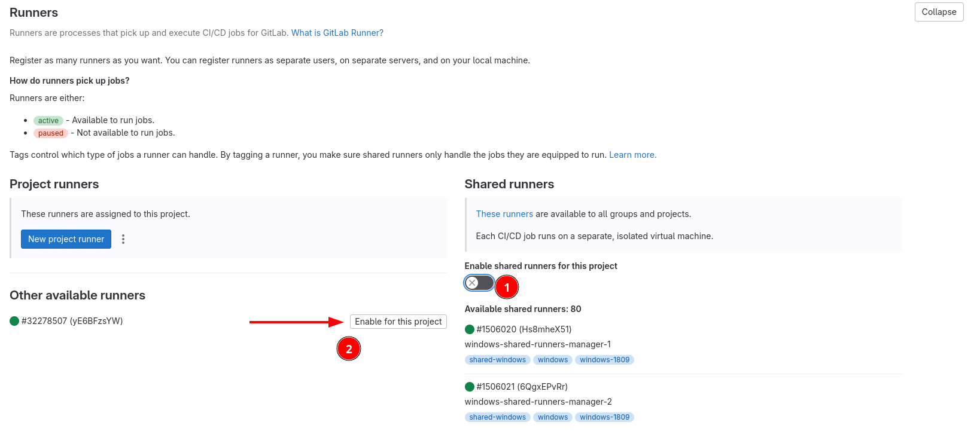Click the 'paused' status badge
980x431 pixels.
coord(51,133)
